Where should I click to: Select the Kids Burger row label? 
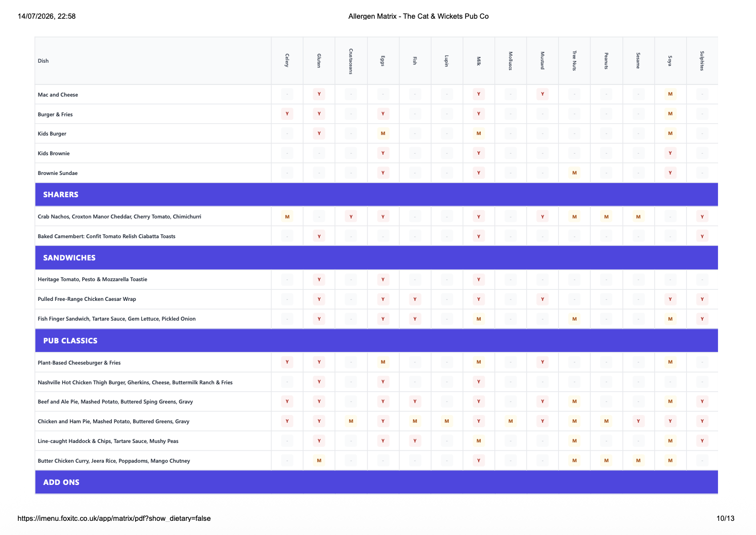(52, 133)
